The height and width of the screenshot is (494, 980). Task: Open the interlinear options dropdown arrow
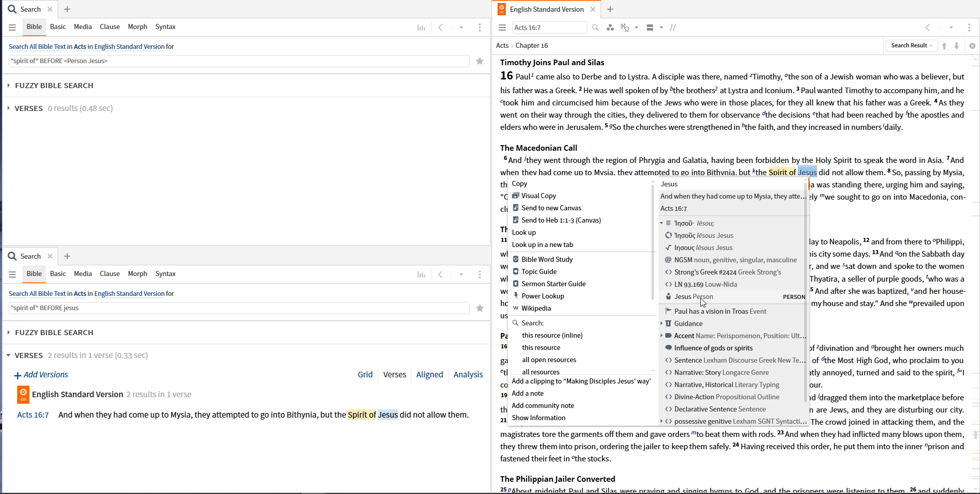tap(637, 28)
